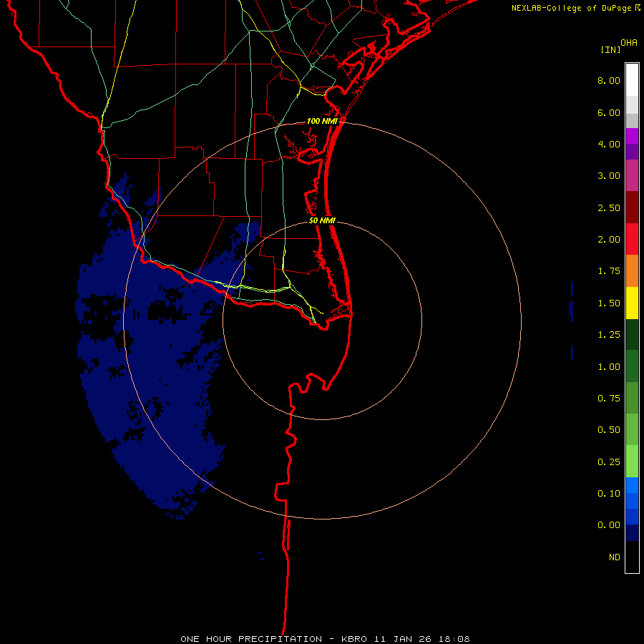Click the '100 NMI' range ring label
644x644 pixels.
coord(323,121)
